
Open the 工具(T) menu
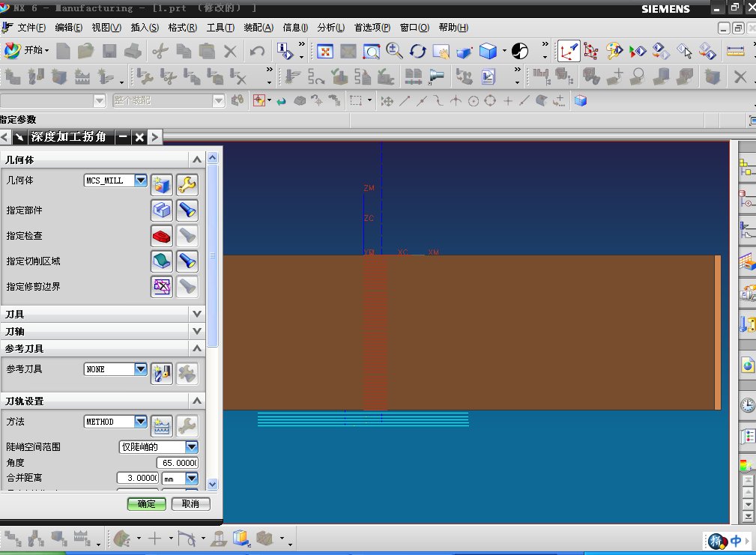pyautogui.click(x=220, y=28)
